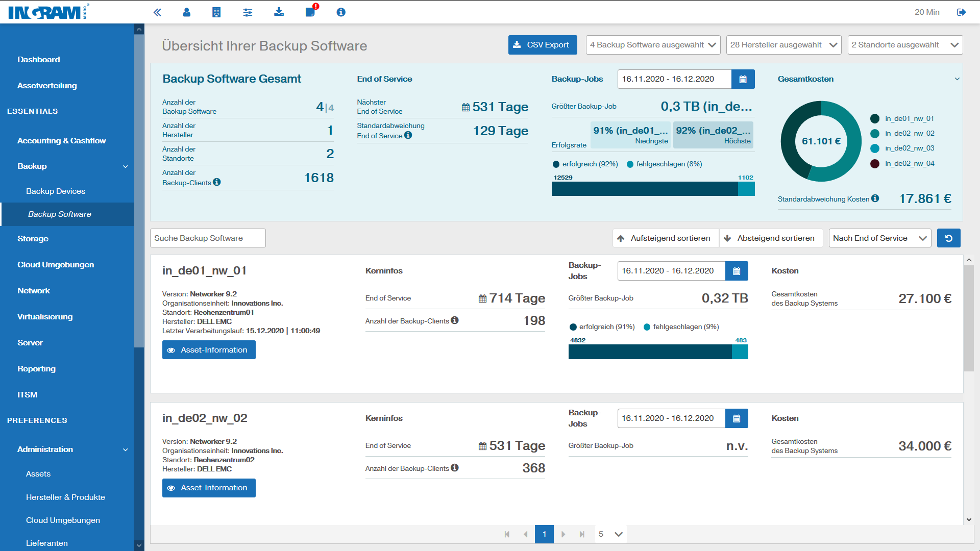Open the Nach End of Service sort dropdown

[x=880, y=238]
